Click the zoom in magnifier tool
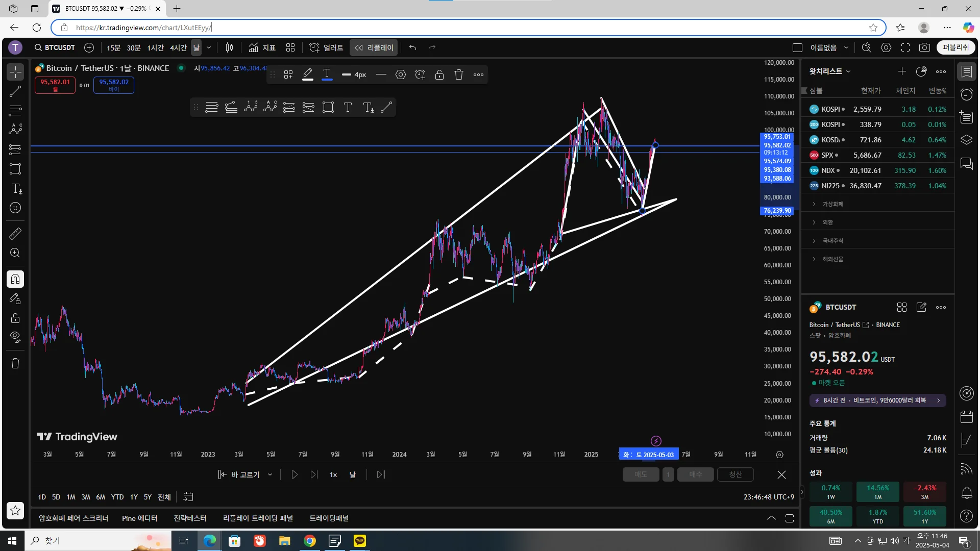Screen dimensions: 980x551 15,253
